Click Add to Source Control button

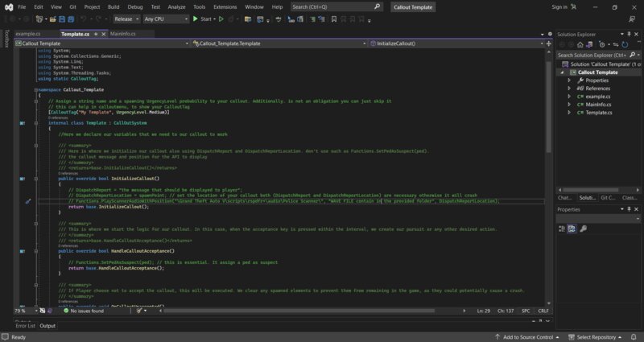tap(527, 337)
